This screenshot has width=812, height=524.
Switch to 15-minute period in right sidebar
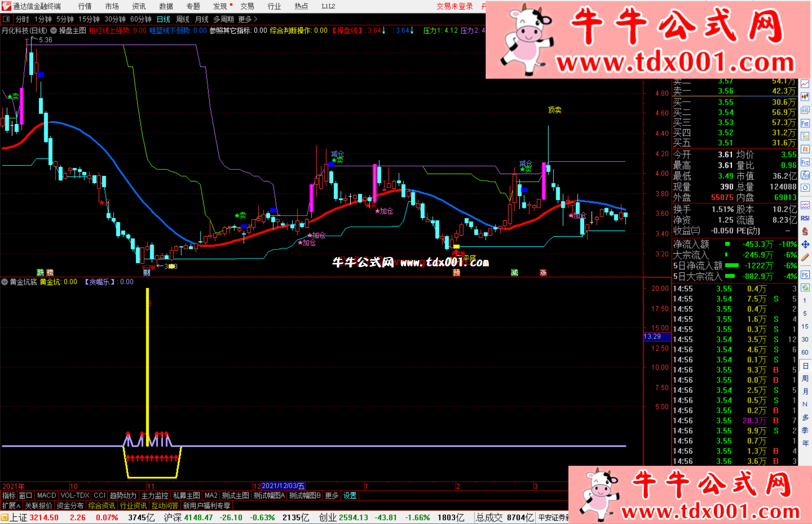click(x=804, y=326)
